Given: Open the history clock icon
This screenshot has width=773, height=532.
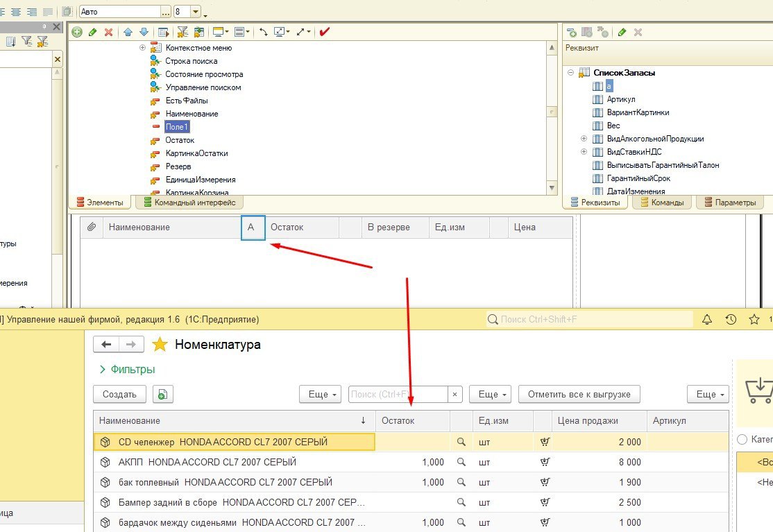Looking at the screenshot, I should [x=731, y=320].
